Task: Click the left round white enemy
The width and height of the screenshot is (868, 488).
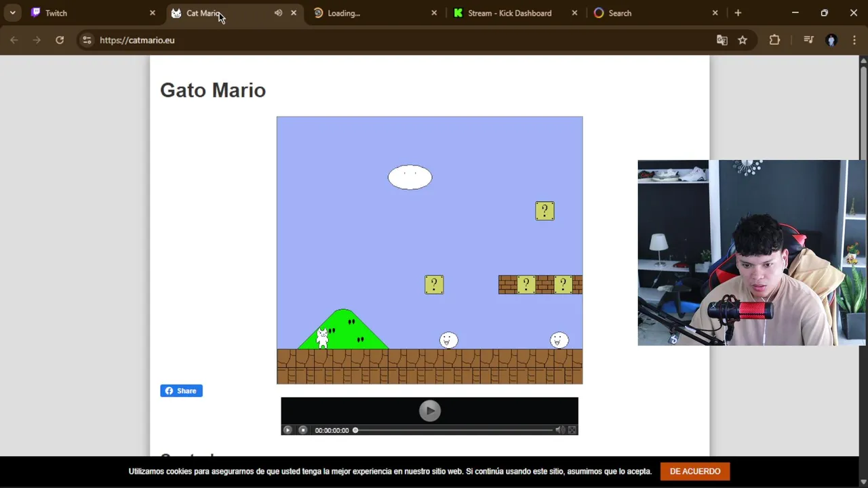Action: coord(448,340)
